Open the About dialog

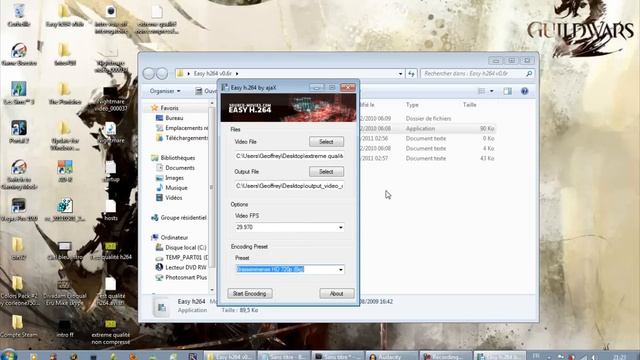pos(336,293)
